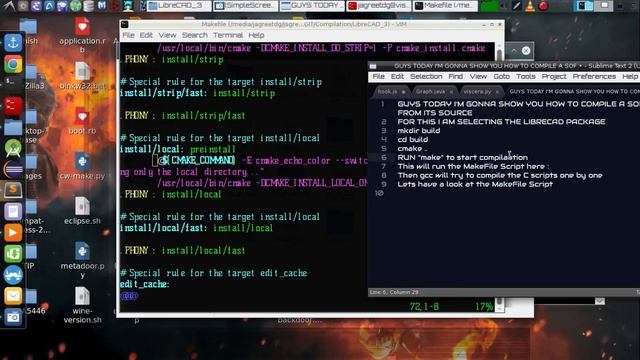Switch to LibreCAD_3 taskbar window
Viewport: 640px width, 360px height.
(179, 6)
